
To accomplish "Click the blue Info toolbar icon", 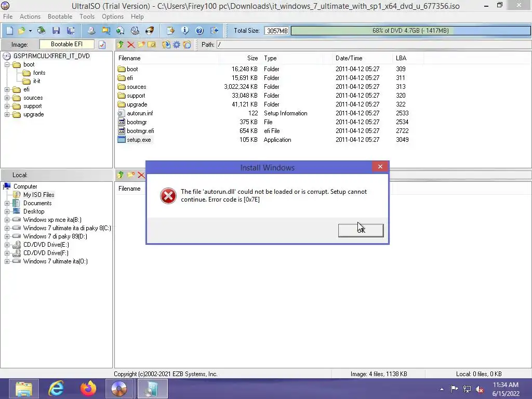I will (185, 31).
